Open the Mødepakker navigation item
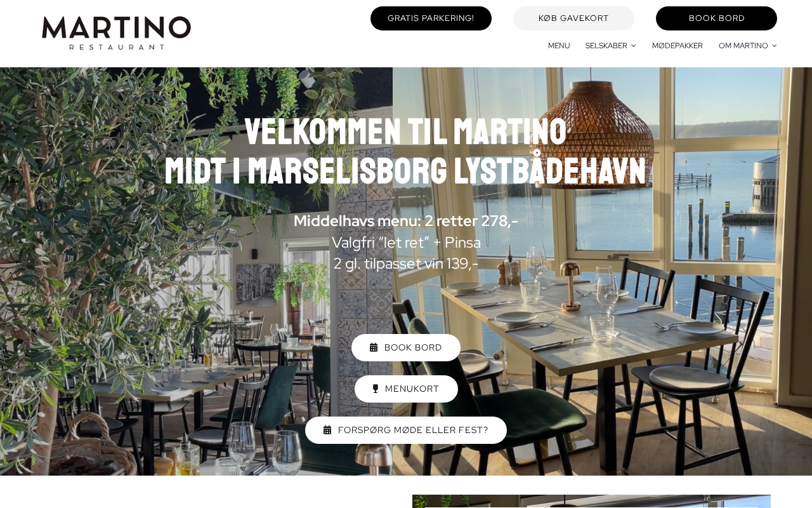Image resolution: width=812 pixels, height=508 pixels. click(678, 46)
